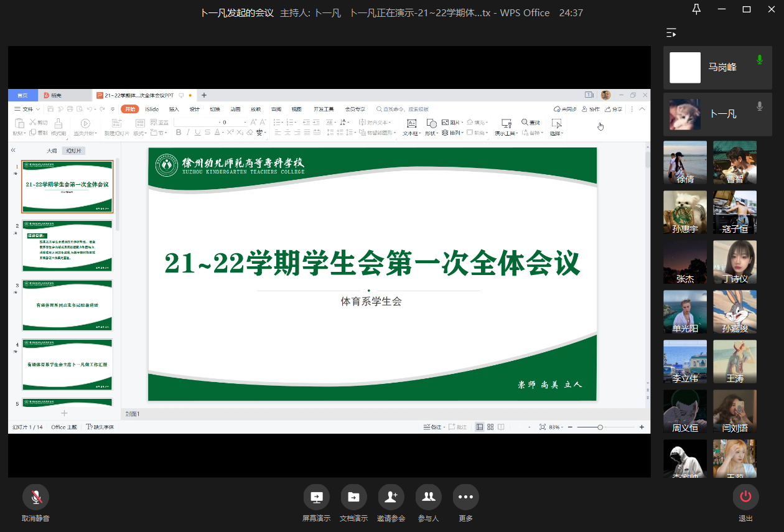Toggle 马岗峰's green microphone icon
This screenshot has height=532, width=784.
coord(759,60)
